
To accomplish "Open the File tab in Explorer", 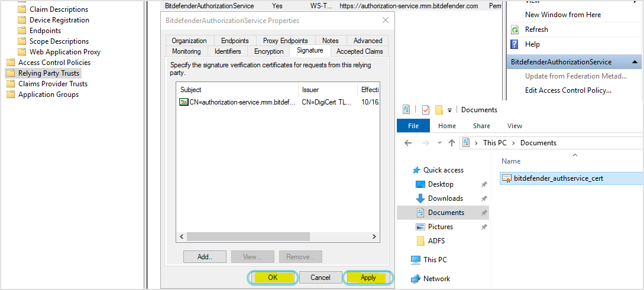I will 413,126.
